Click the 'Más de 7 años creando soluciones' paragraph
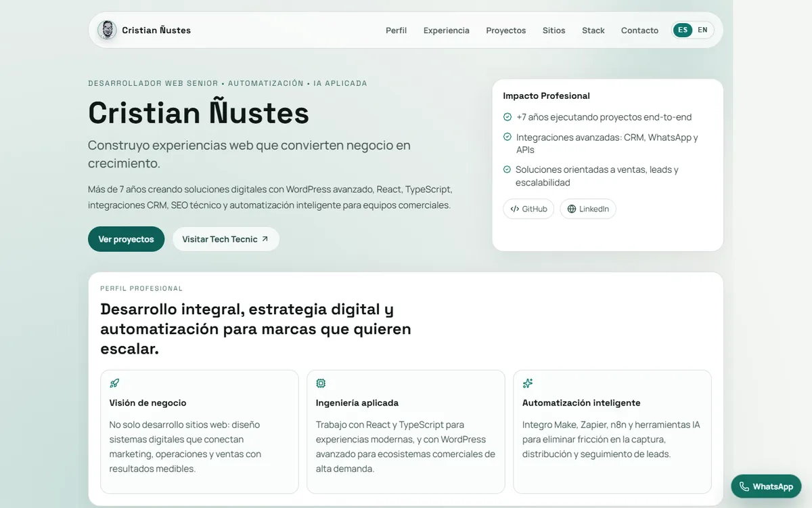812x508 pixels. tap(270, 197)
